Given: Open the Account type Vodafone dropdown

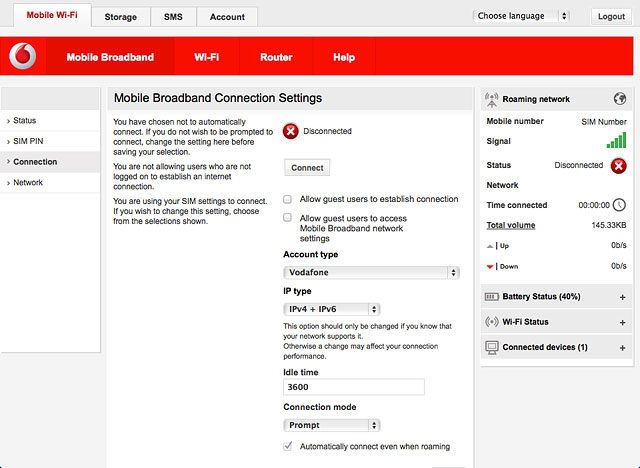Looking at the screenshot, I should [x=371, y=273].
